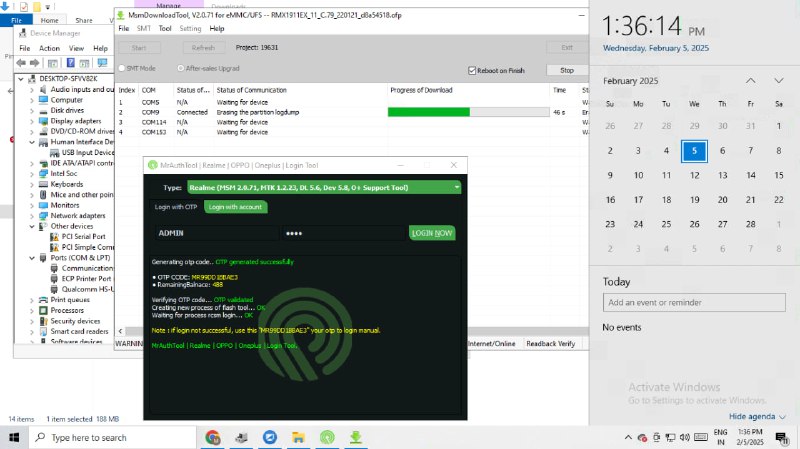Click the Disk drives device icon
Viewport: 800px width, 449px height.
[44, 110]
